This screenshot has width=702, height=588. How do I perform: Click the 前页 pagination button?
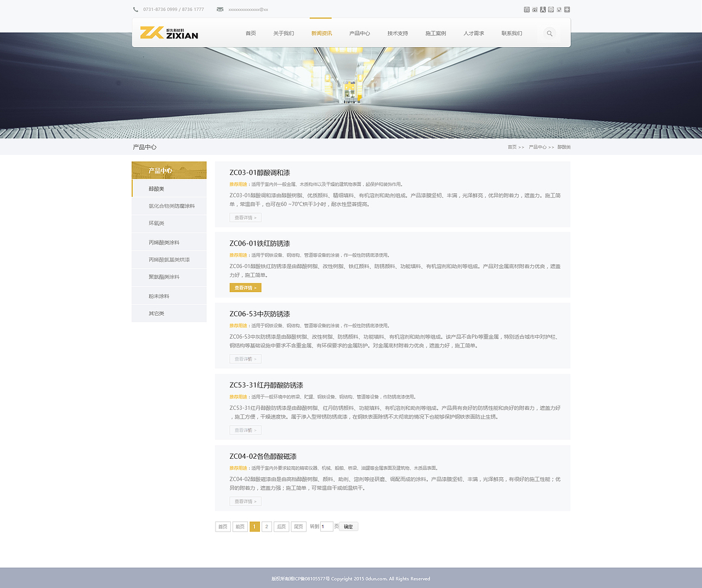point(240,527)
